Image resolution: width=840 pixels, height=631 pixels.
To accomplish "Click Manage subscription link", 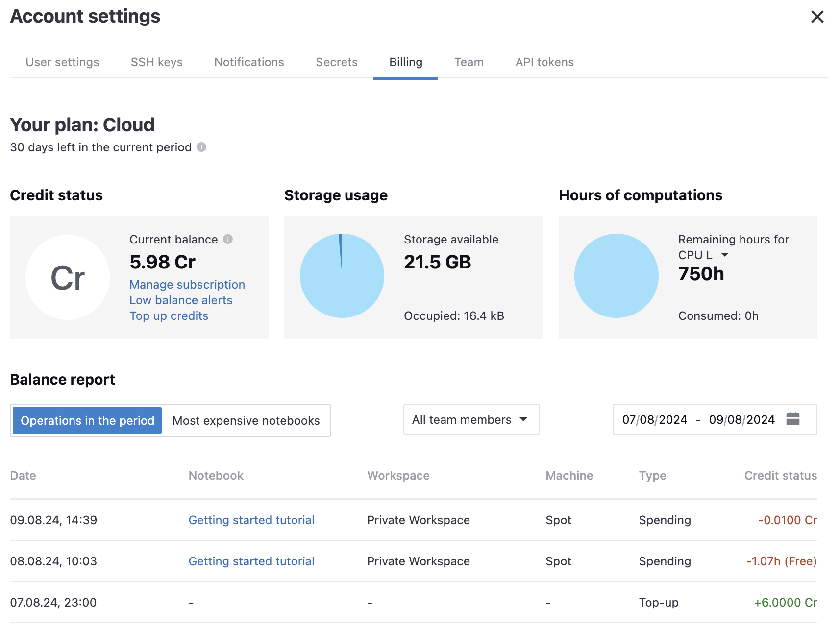I will 187,285.
